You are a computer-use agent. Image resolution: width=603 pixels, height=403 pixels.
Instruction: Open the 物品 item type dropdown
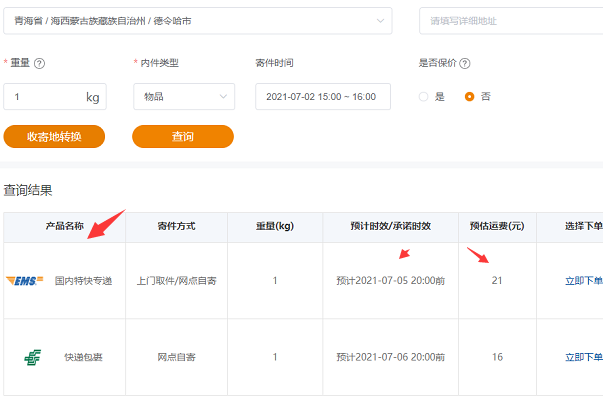pos(184,97)
